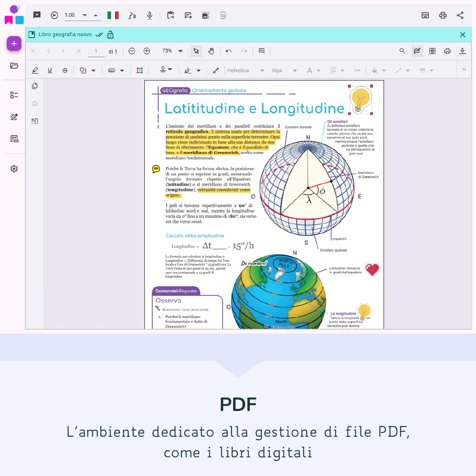Select the highlighter tool
The width and height of the screenshot is (476, 476).
(x=35, y=70)
